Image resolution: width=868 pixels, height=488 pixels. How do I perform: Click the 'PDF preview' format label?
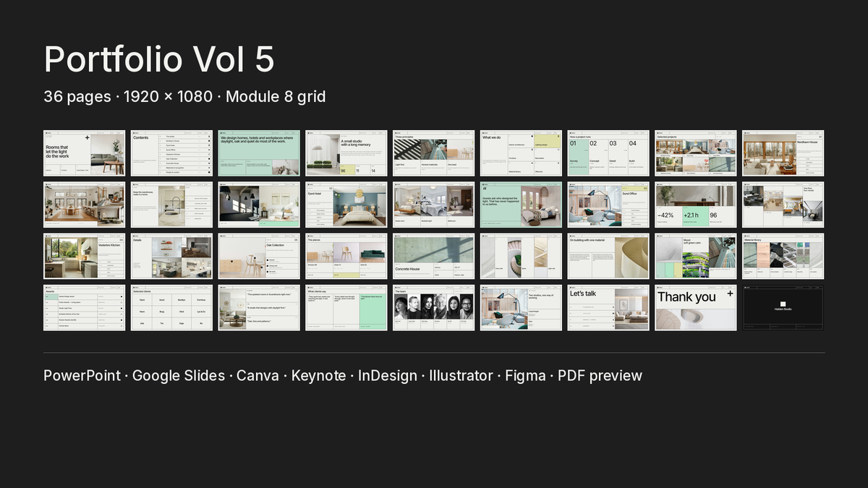tap(600, 375)
